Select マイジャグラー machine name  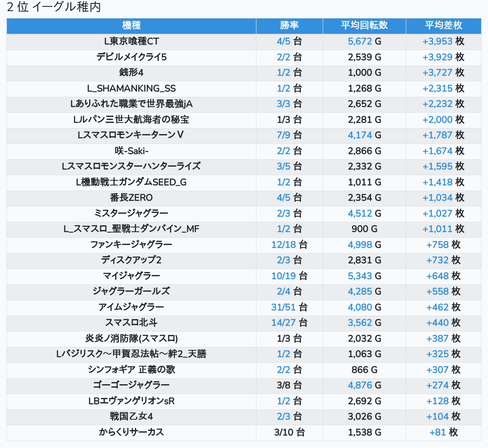[131, 276]
